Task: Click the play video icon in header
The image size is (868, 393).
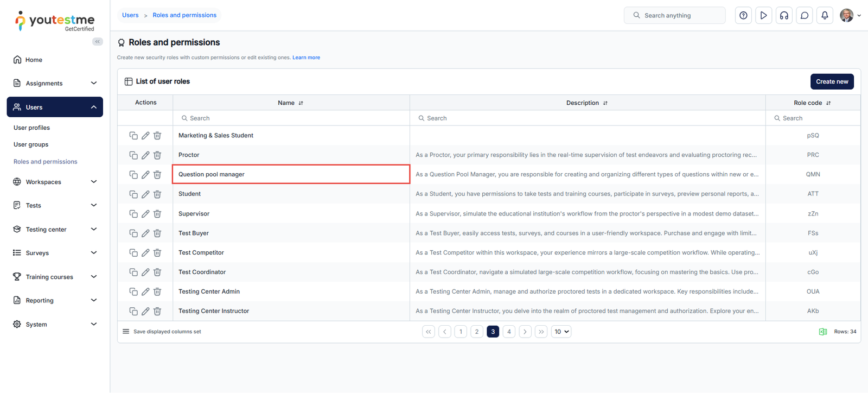Action: [763, 15]
